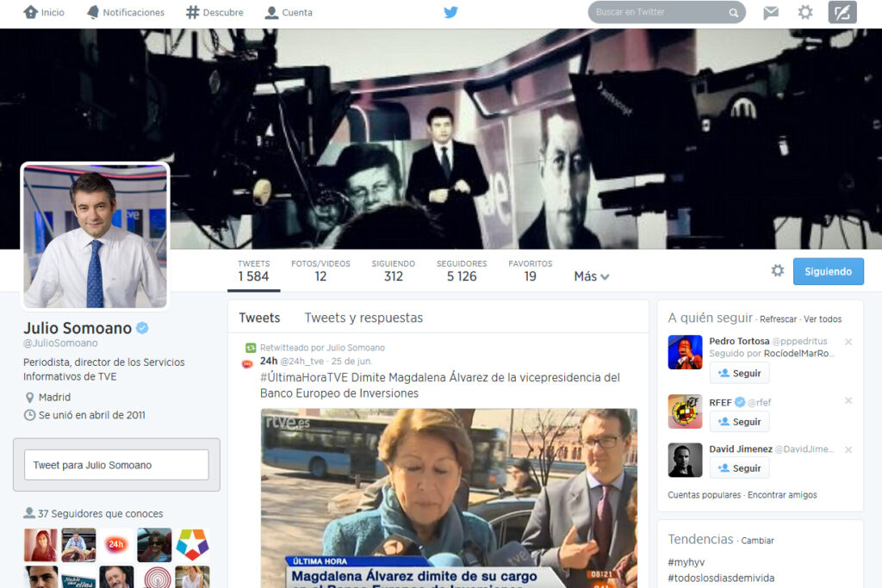Click the verified badge beside Julio Somoano
The image size is (882, 588).
click(x=142, y=328)
